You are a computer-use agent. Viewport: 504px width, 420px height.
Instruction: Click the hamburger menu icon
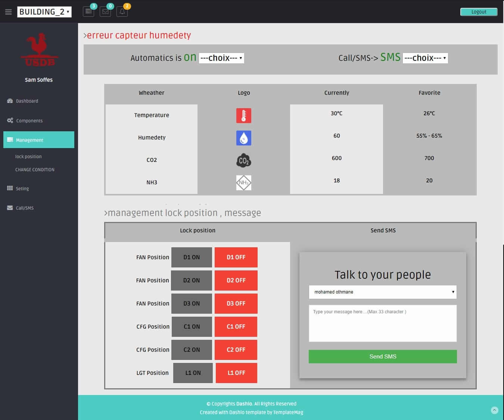point(8,12)
